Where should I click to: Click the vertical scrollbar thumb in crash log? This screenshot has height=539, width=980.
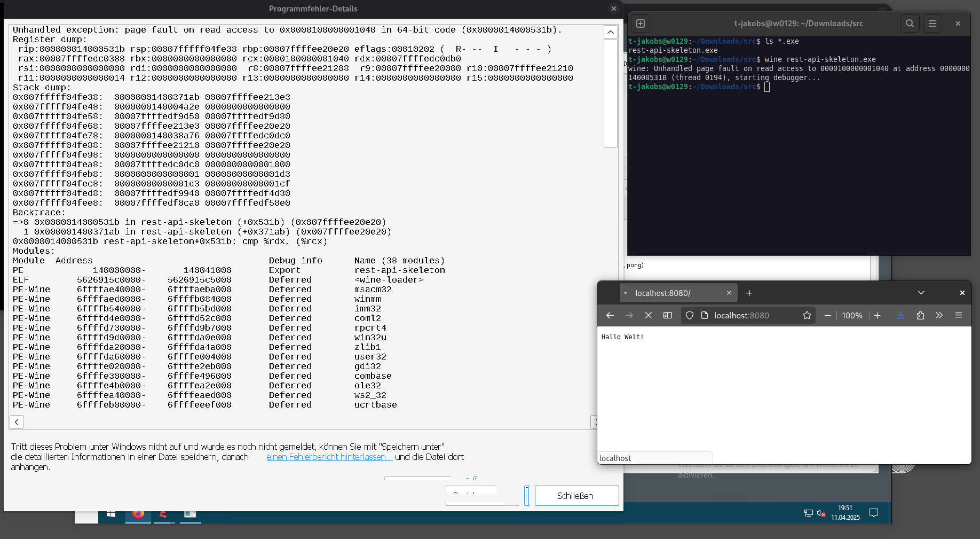(611, 93)
